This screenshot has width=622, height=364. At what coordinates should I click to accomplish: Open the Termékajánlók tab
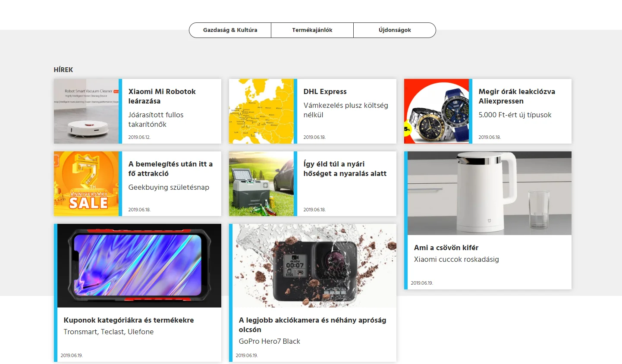coord(312,30)
